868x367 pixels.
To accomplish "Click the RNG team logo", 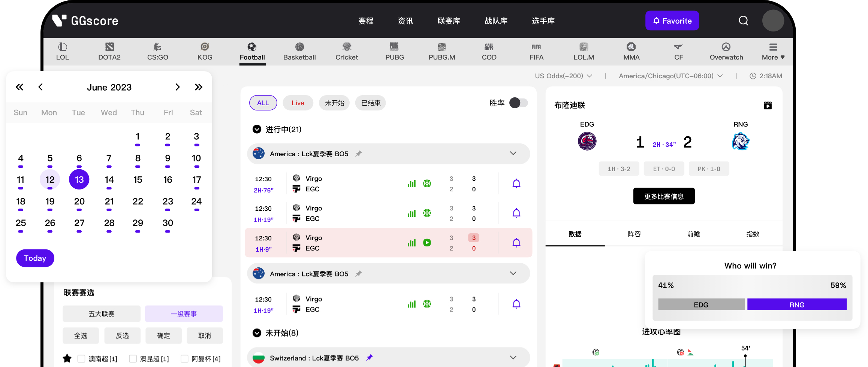I will pos(740,141).
